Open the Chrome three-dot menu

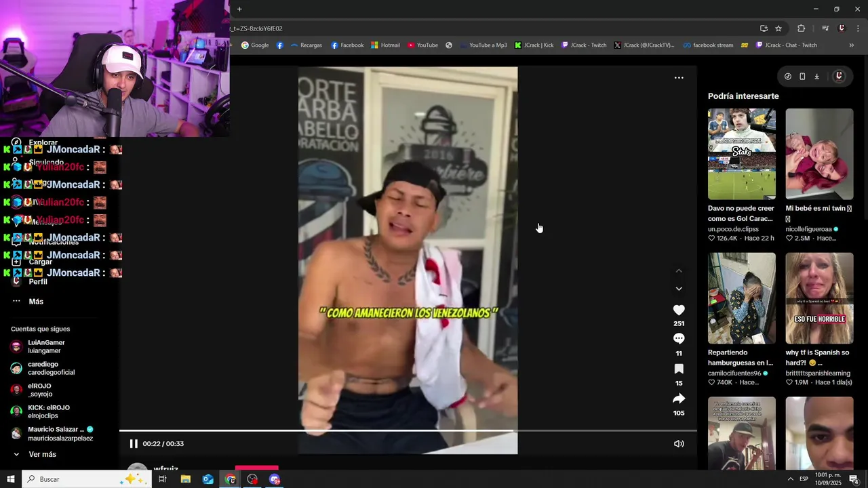click(859, 28)
